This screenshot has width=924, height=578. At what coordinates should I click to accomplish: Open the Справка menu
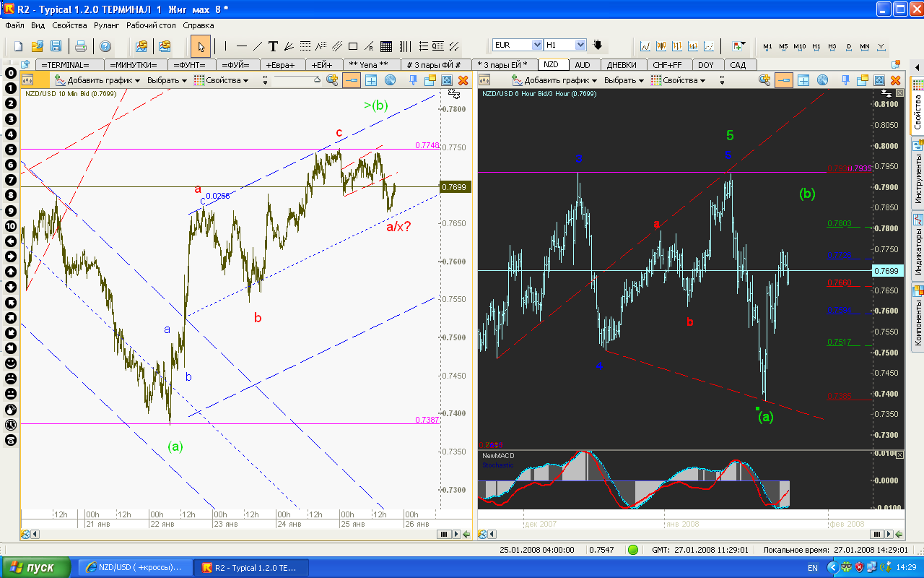199,25
